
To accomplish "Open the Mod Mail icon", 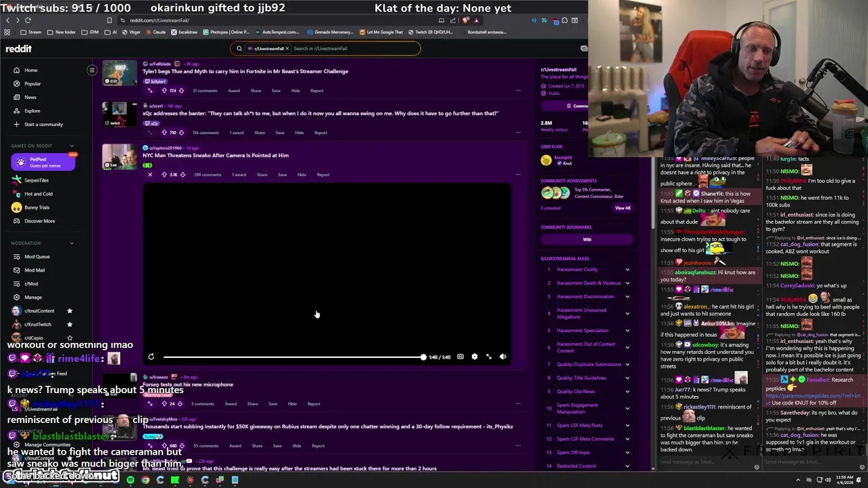I will (17, 270).
